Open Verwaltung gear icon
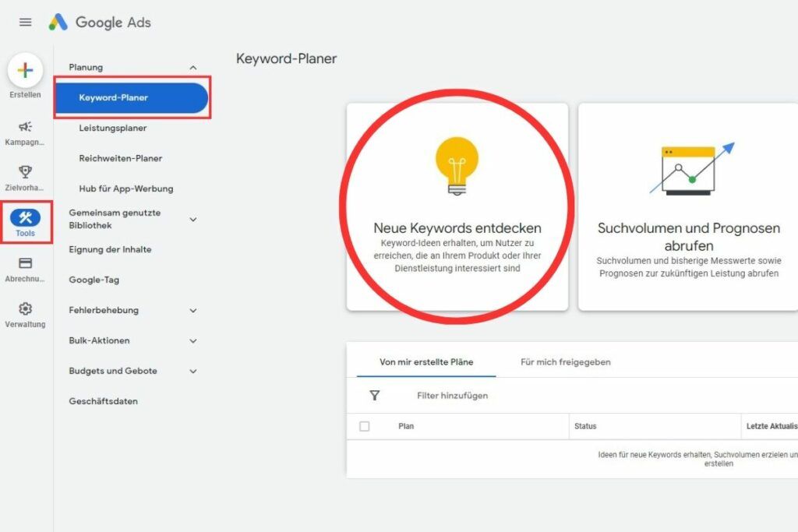Viewport: 798px width, 532px height. tap(25, 308)
